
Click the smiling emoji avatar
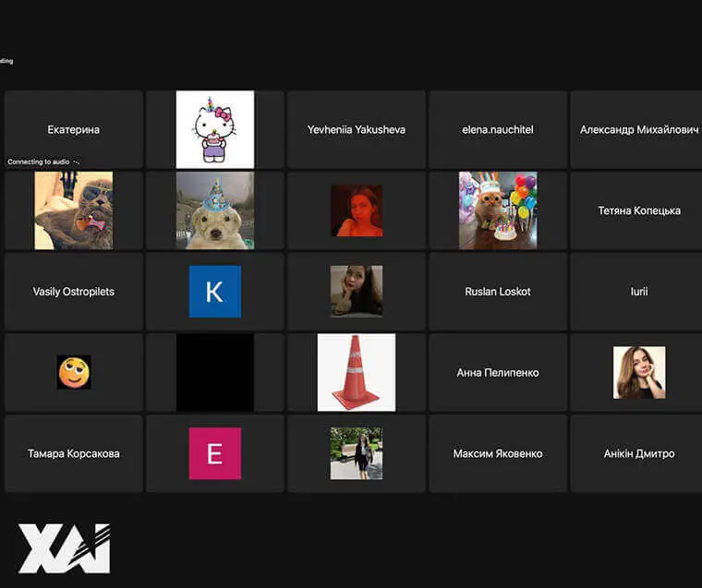coord(74,372)
